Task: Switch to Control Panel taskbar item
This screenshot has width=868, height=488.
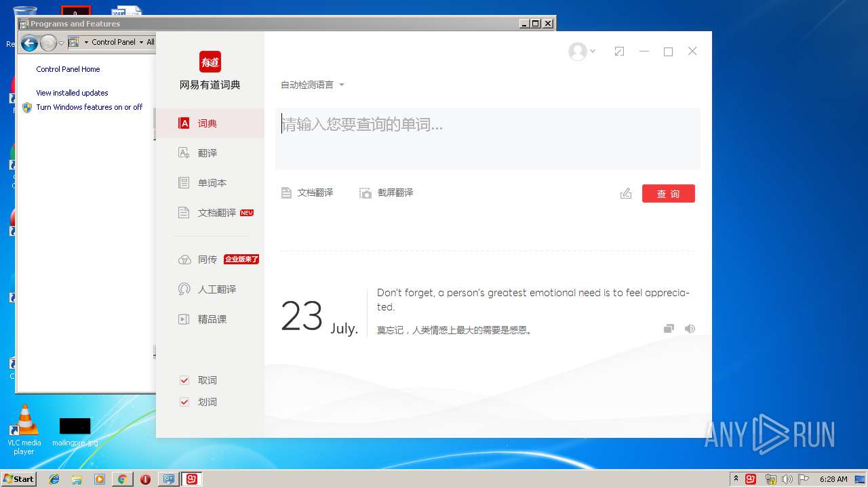Action: point(169,479)
